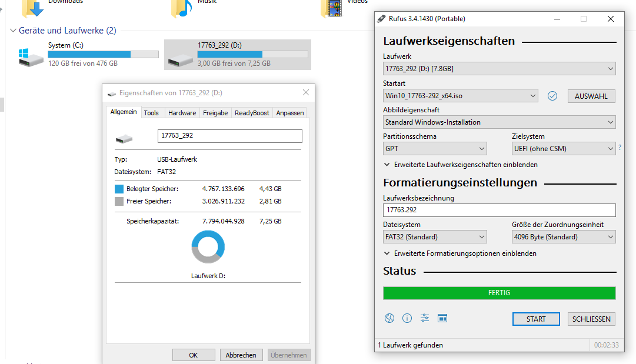Click the Typ value USB-Laufwerk
Image resolution: width=636 pixels, height=364 pixels.
click(x=177, y=159)
